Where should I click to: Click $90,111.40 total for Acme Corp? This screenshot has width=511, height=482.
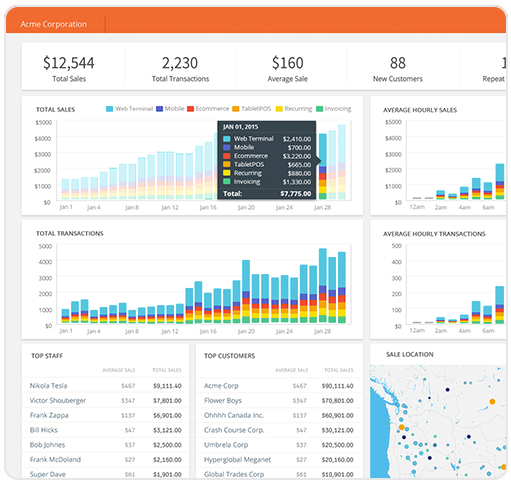click(337, 386)
